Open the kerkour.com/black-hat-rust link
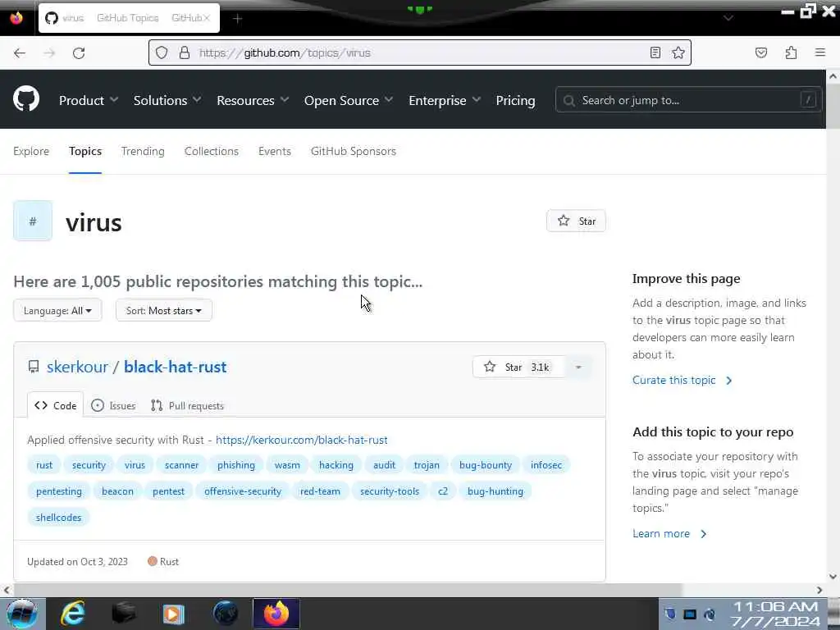840x630 pixels. coord(302,440)
